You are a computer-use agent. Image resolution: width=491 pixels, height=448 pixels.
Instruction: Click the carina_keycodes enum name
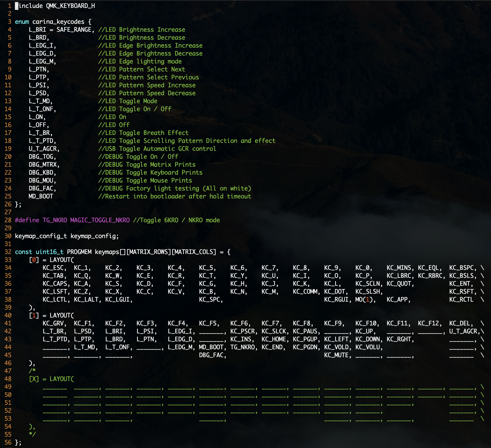[58, 22]
